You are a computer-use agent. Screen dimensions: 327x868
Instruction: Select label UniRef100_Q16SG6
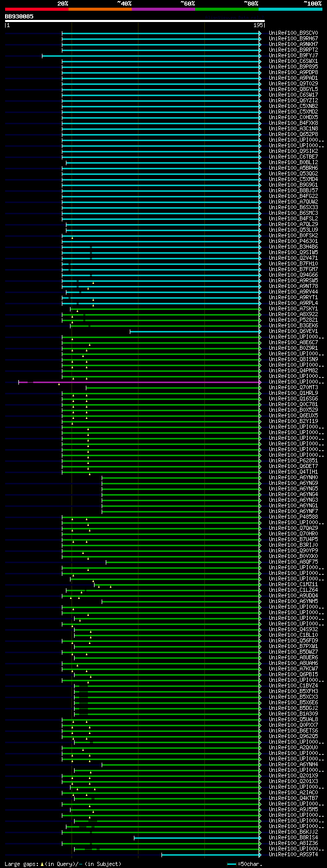coord(293,399)
